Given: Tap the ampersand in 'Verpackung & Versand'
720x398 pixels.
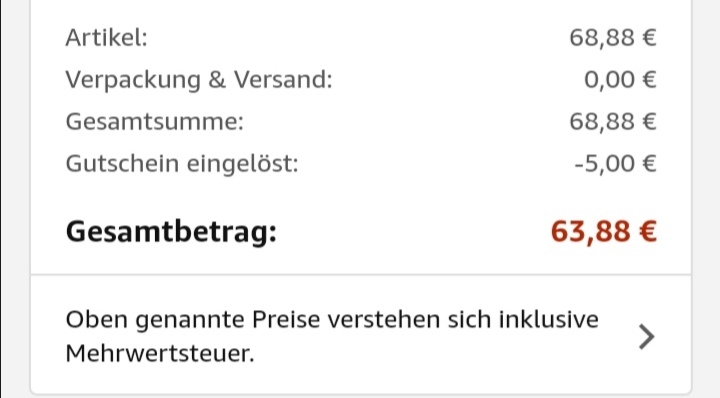Looking at the screenshot, I should pos(217,80).
